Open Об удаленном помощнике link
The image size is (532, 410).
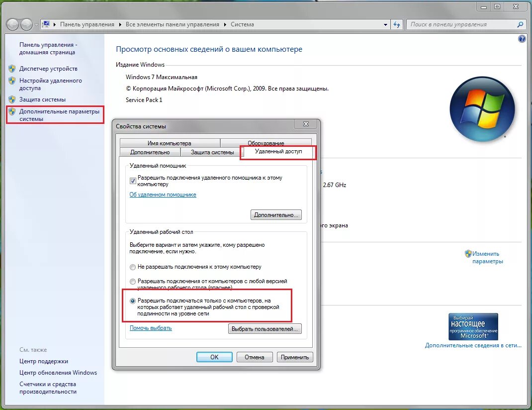(x=163, y=195)
